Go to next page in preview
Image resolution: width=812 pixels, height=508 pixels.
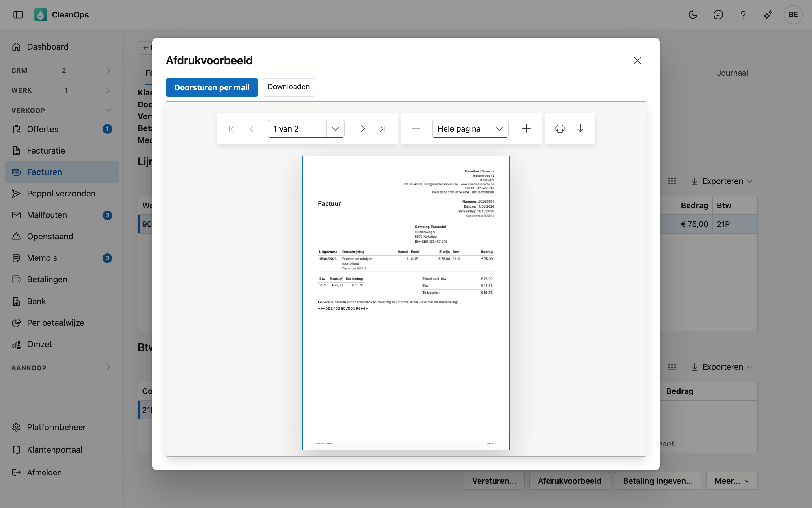(x=362, y=129)
